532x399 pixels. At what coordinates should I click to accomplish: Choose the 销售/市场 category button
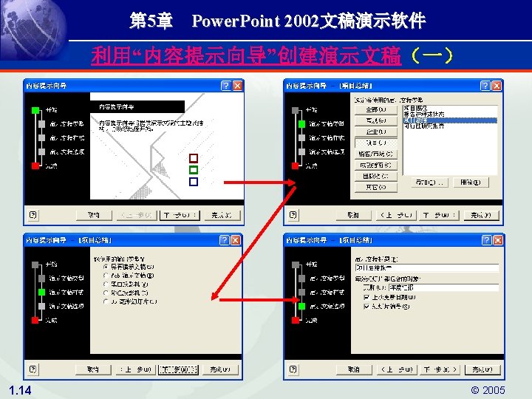[376, 154]
